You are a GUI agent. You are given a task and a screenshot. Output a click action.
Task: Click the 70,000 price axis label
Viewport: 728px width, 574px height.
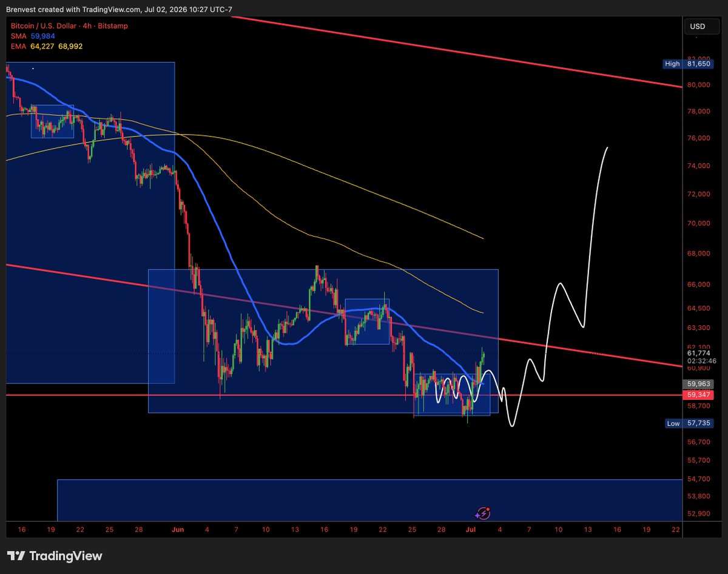[x=699, y=224]
